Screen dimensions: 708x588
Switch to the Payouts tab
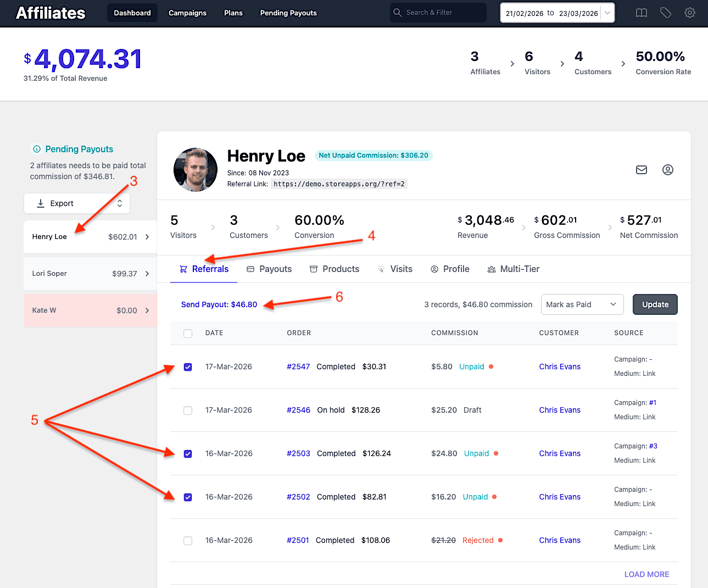point(269,269)
